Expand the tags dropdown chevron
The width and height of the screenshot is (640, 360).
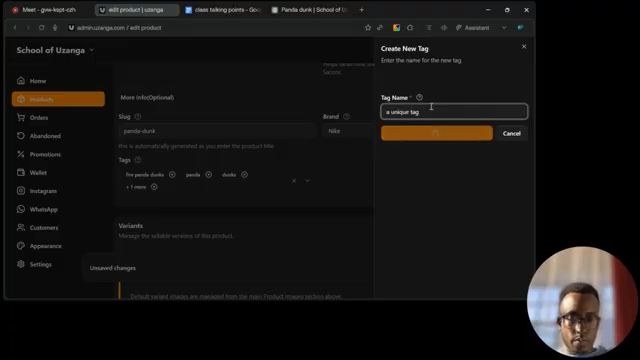pos(307,180)
